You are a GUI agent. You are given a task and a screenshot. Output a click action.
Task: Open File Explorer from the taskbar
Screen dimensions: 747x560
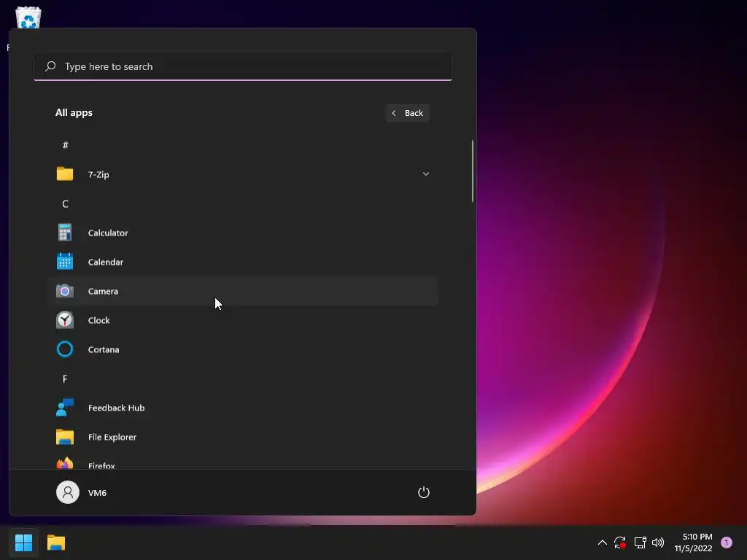coord(55,542)
